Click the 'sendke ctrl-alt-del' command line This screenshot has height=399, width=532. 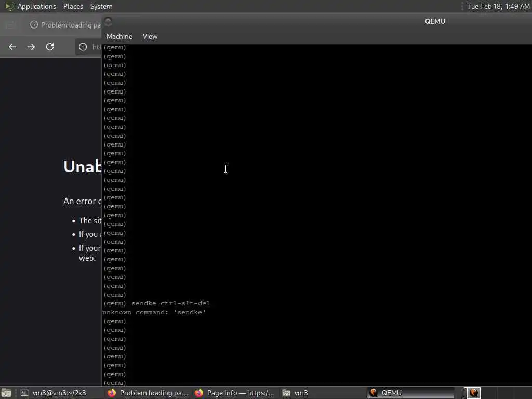[x=170, y=303]
